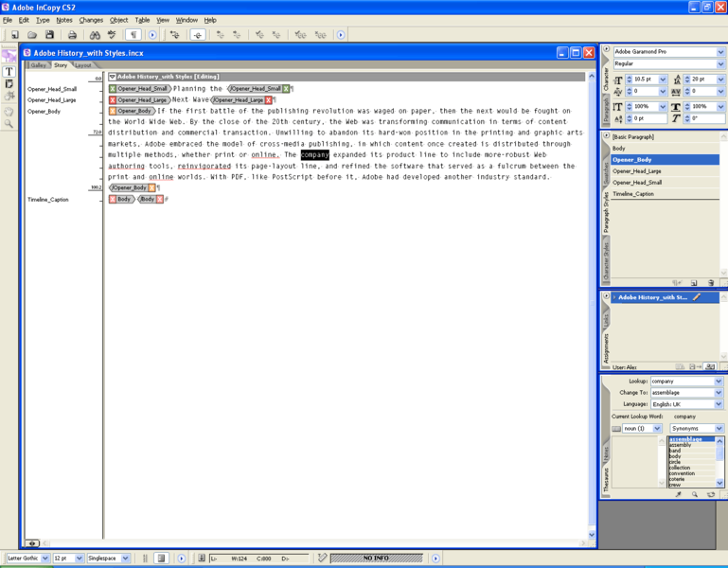Viewport: 728px width, 568px height.
Task: Select the Zoom magnifier tool
Action: 9,123
